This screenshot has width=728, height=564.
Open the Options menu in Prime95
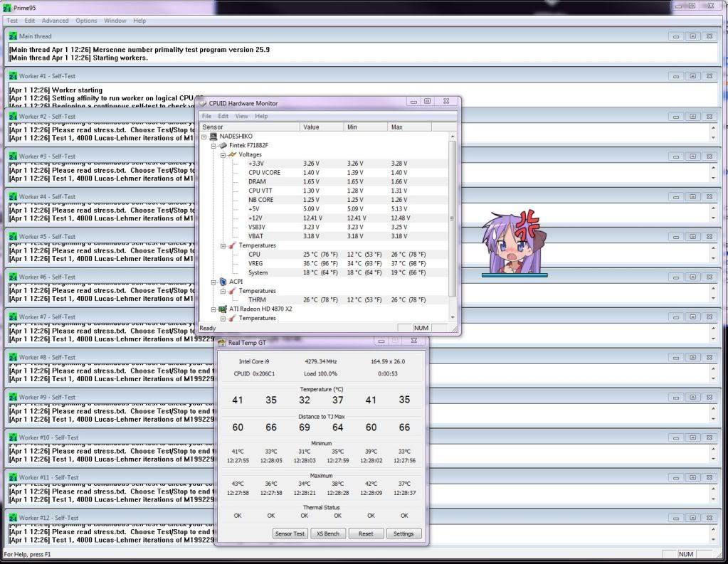86,21
